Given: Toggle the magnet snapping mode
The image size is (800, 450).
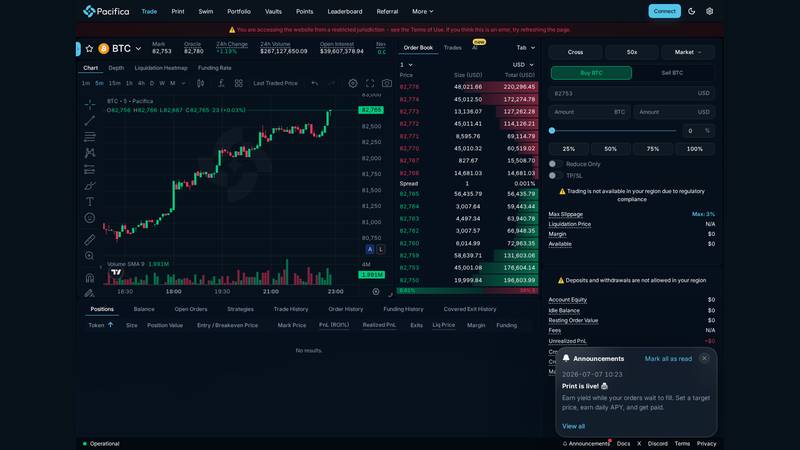Looking at the screenshot, I should coord(90,278).
